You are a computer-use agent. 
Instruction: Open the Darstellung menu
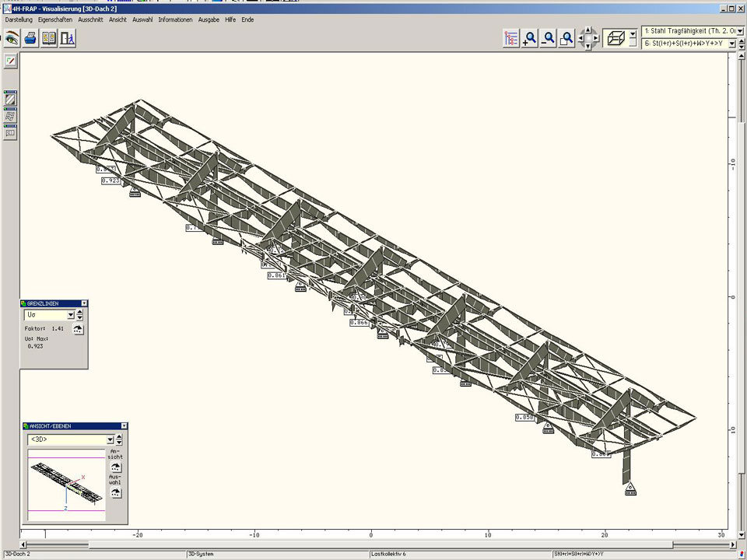(19, 19)
